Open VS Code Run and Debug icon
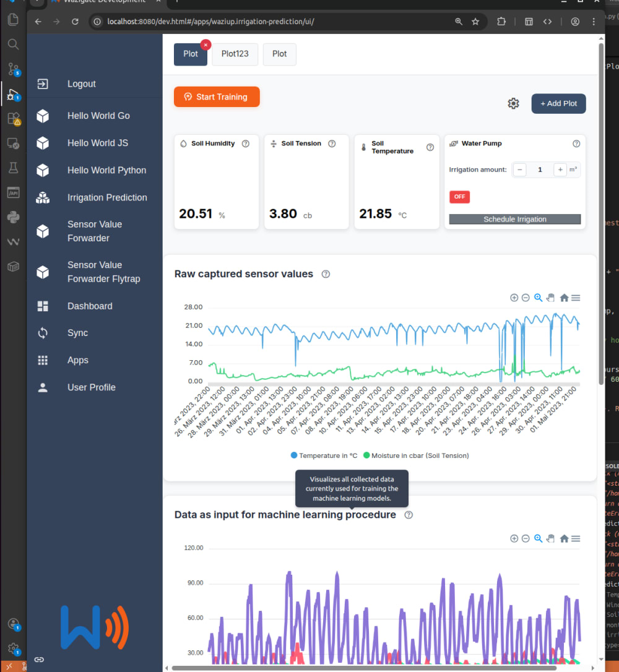The height and width of the screenshot is (672, 619). click(13, 94)
